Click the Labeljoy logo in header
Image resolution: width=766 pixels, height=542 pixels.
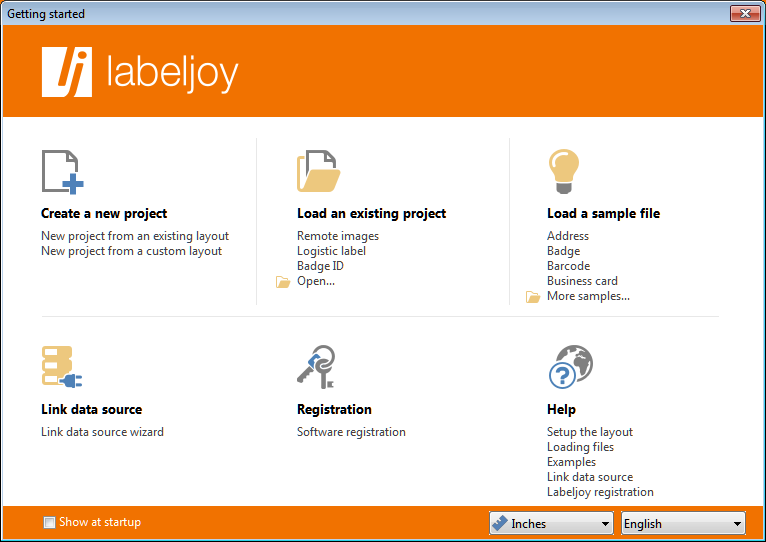[140, 72]
